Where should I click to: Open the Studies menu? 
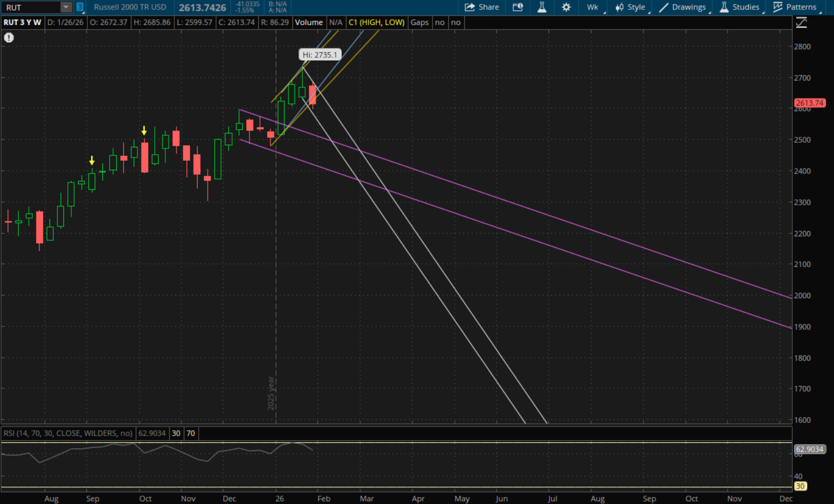[x=740, y=7]
